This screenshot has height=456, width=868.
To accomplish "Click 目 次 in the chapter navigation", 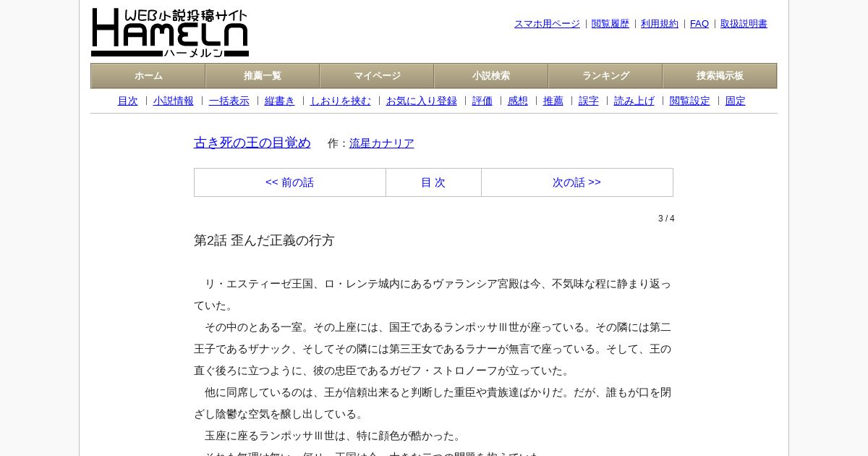I will (433, 182).
